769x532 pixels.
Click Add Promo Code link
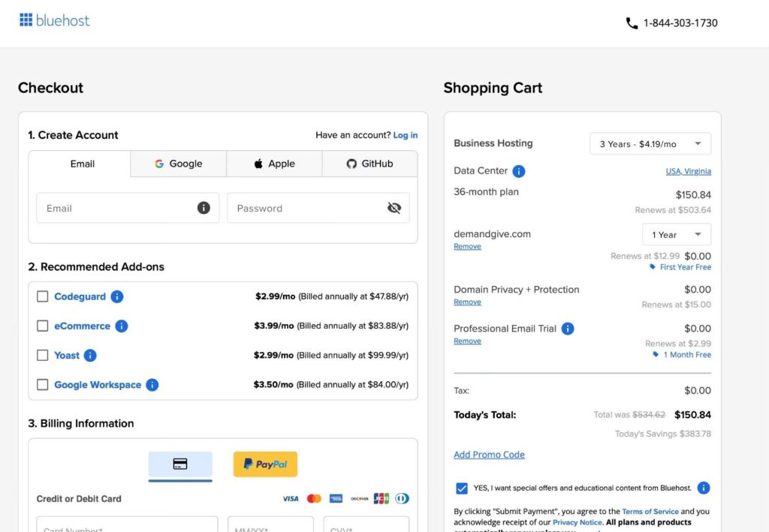[489, 455]
